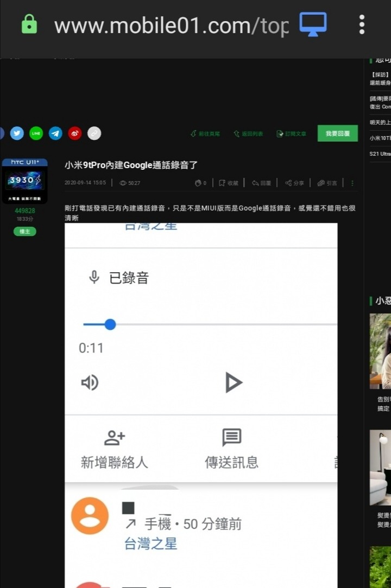This screenshot has width=391, height=588.
Task: Share the post via LINE
Action: click(36, 133)
